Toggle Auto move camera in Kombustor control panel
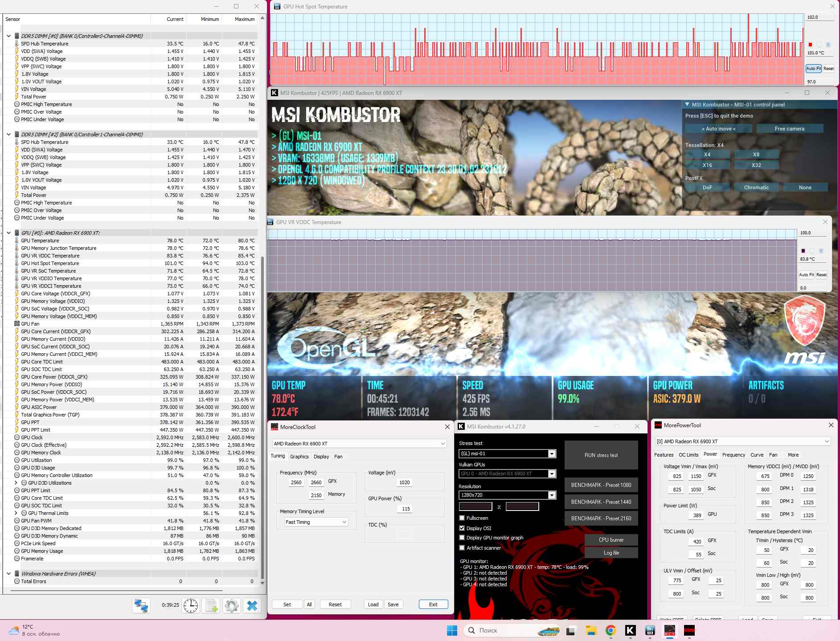The image size is (840, 641). point(718,129)
